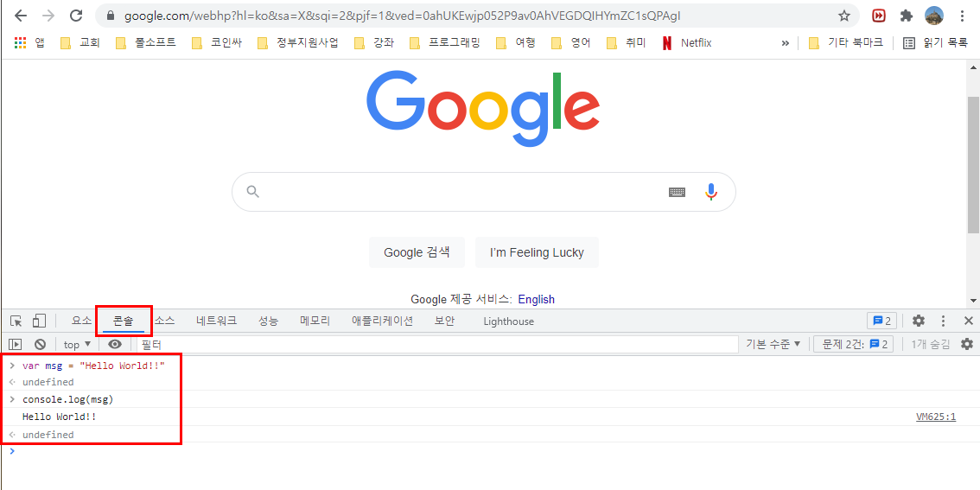Show hidden bookmarks with the double chevron

click(786, 43)
